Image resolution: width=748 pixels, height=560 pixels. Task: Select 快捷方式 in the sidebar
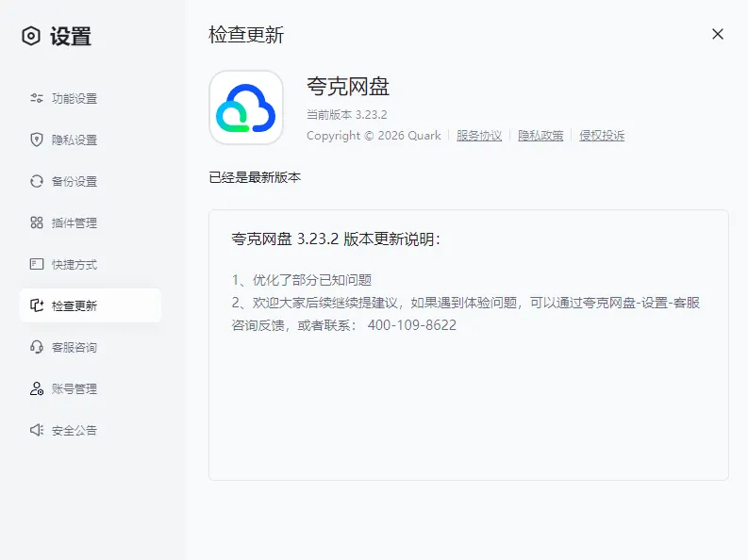tap(91, 264)
